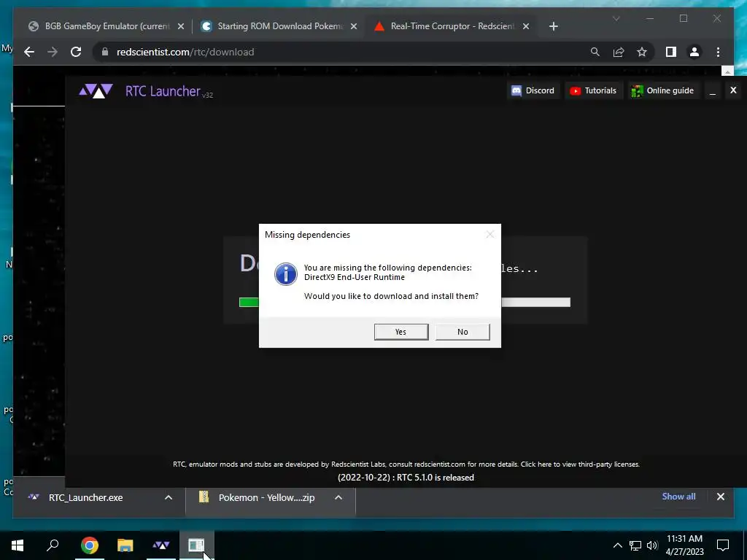Open Windows taskbar search

point(53,545)
